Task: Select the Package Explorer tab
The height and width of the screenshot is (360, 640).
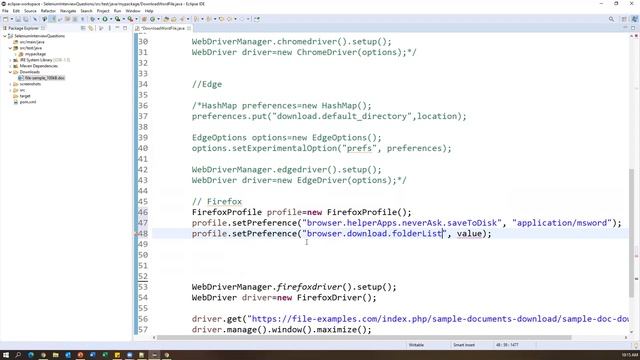Action: [x=23, y=28]
